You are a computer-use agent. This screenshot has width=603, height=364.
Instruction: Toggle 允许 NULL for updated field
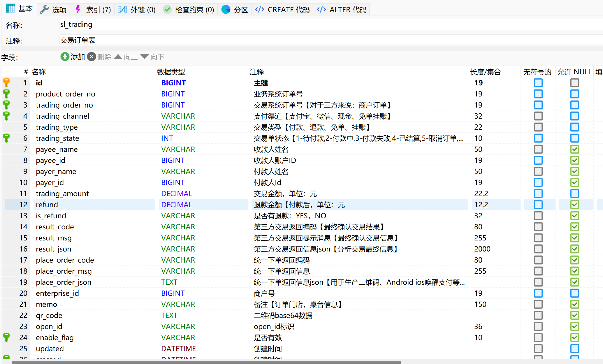pyautogui.click(x=575, y=349)
